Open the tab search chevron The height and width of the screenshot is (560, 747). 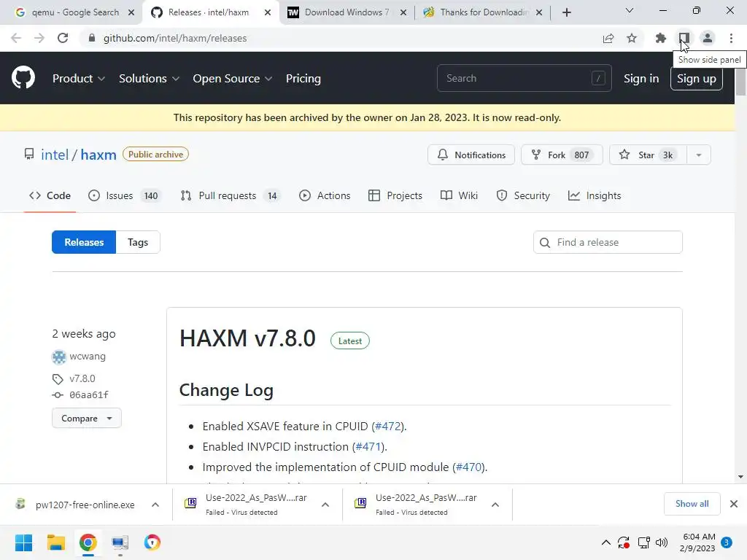(x=630, y=10)
